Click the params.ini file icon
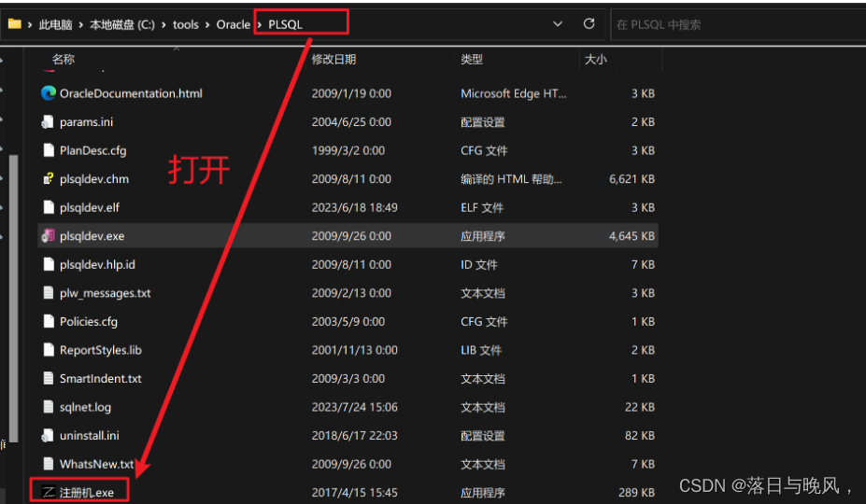Screen dimensions: 866x504 click(48, 122)
